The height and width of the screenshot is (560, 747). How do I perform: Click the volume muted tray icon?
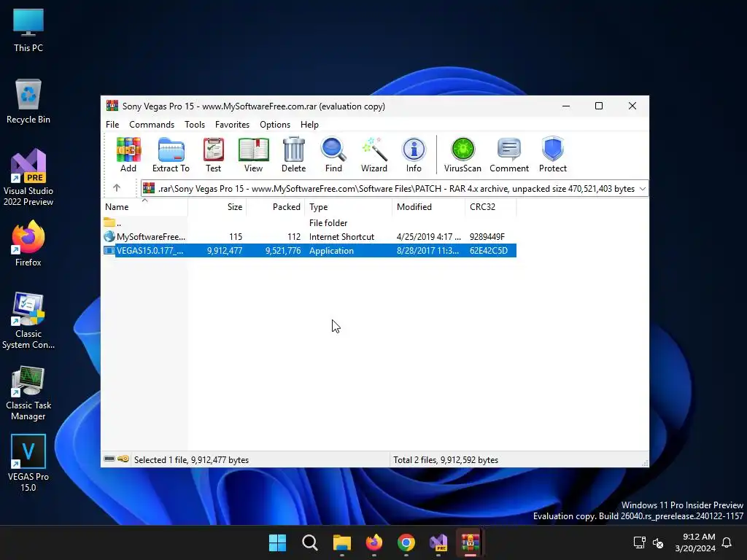click(658, 542)
